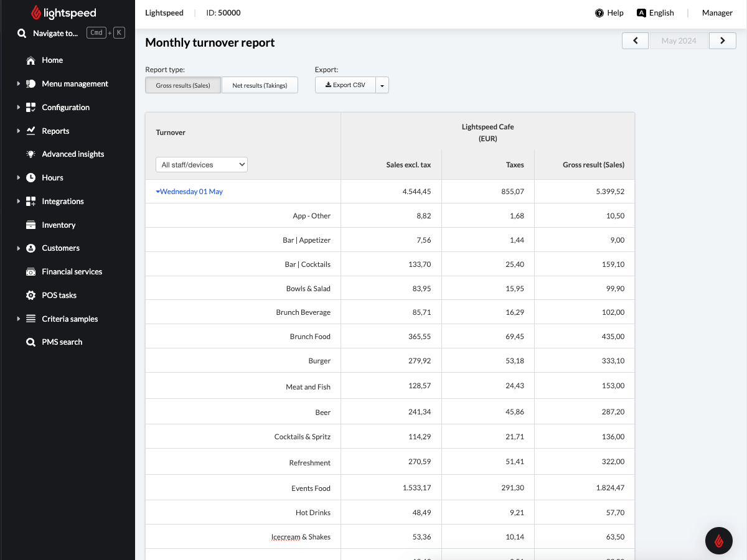The height and width of the screenshot is (560, 747).
Task: Click the Menu management icon
Action: (31, 84)
